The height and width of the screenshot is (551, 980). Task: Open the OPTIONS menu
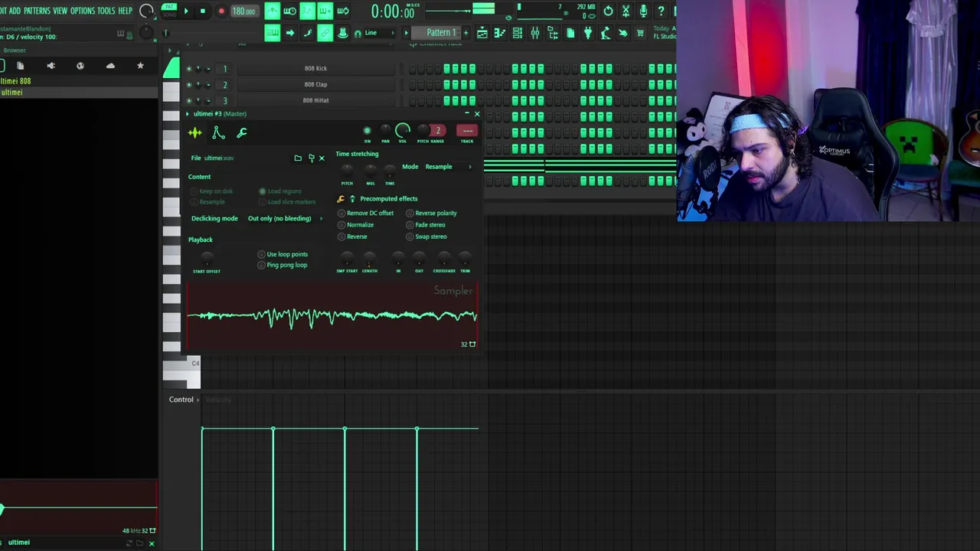pyautogui.click(x=83, y=11)
